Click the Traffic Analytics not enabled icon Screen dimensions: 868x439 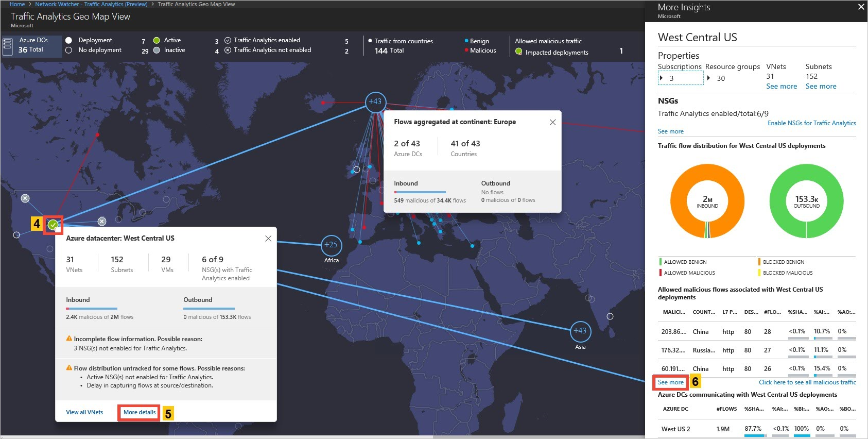coord(228,50)
